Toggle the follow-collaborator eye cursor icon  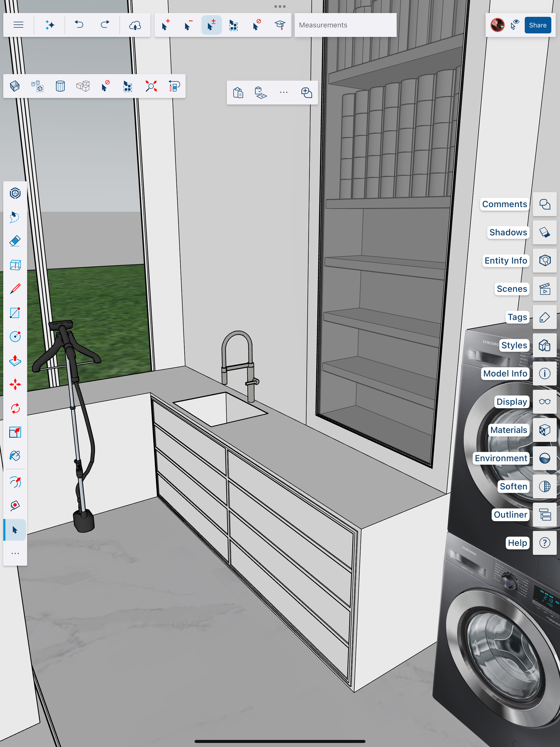pyautogui.click(x=515, y=25)
